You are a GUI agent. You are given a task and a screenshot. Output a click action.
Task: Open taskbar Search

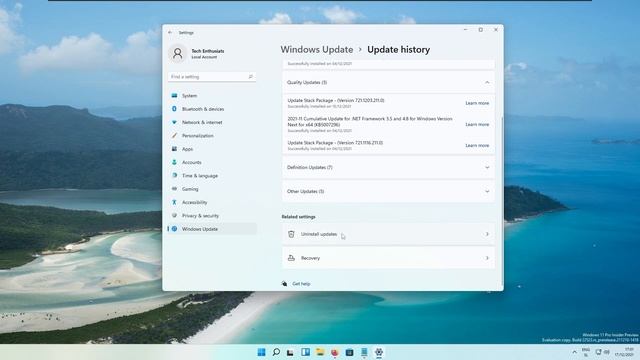(276, 352)
